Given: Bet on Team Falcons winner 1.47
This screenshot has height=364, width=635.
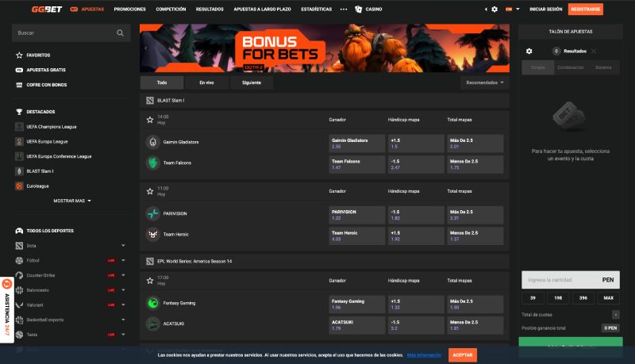Looking at the screenshot, I should pyautogui.click(x=356, y=164).
